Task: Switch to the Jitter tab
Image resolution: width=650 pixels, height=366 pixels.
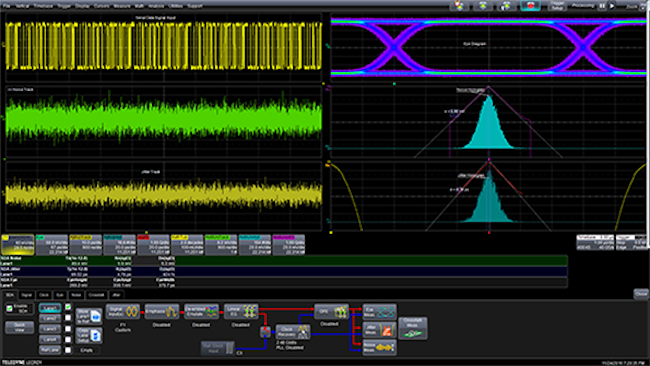Action: (116, 295)
